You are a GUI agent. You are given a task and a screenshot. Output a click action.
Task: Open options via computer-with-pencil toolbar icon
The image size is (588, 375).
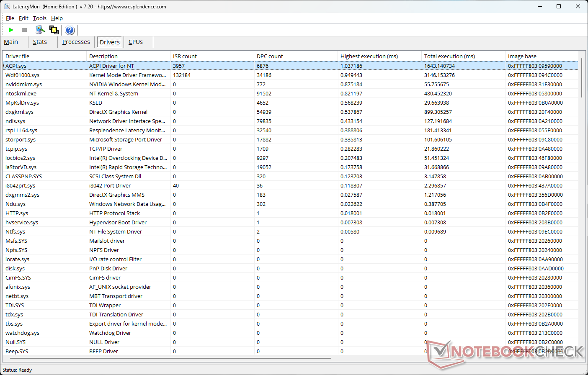pyautogui.click(x=40, y=30)
